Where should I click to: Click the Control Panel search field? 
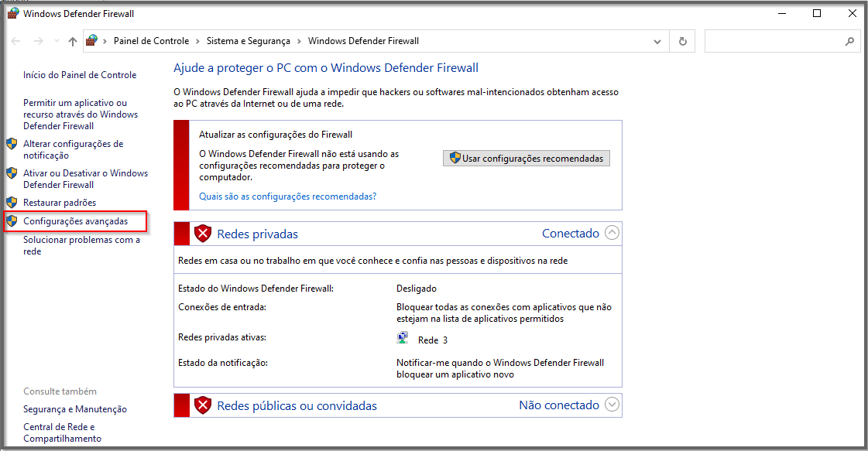pyautogui.click(x=782, y=41)
